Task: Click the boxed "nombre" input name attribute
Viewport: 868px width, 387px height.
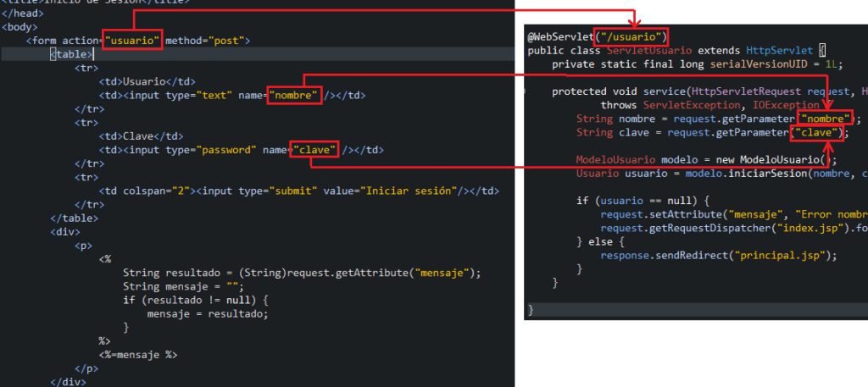Action: point(295,96)
